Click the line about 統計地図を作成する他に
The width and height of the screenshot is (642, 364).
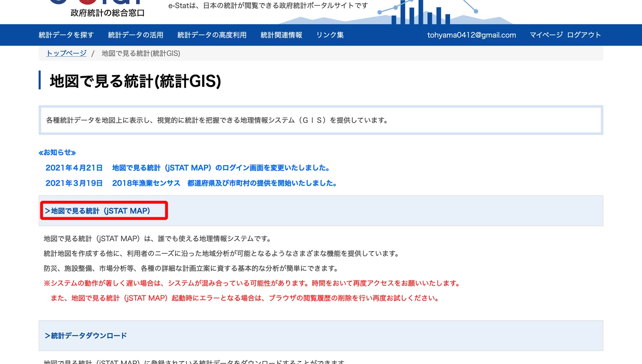(x=221, y=253)
